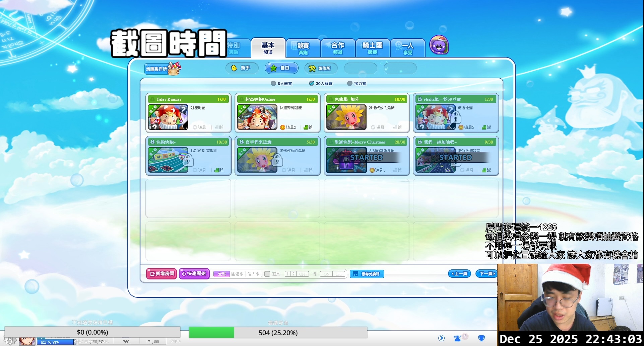Click the player avatar portrait
Screen dimensions: 644x346
click(x=27, y=341)
